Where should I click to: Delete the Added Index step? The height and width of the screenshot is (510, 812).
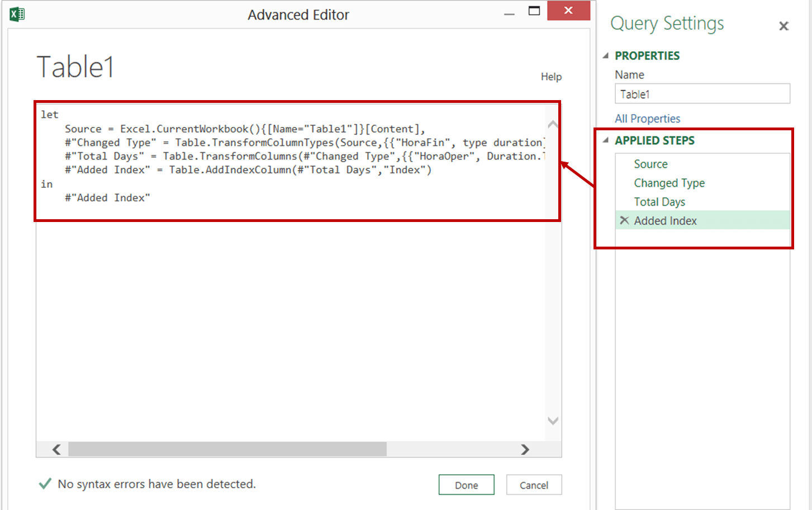[x=624, y=220]
